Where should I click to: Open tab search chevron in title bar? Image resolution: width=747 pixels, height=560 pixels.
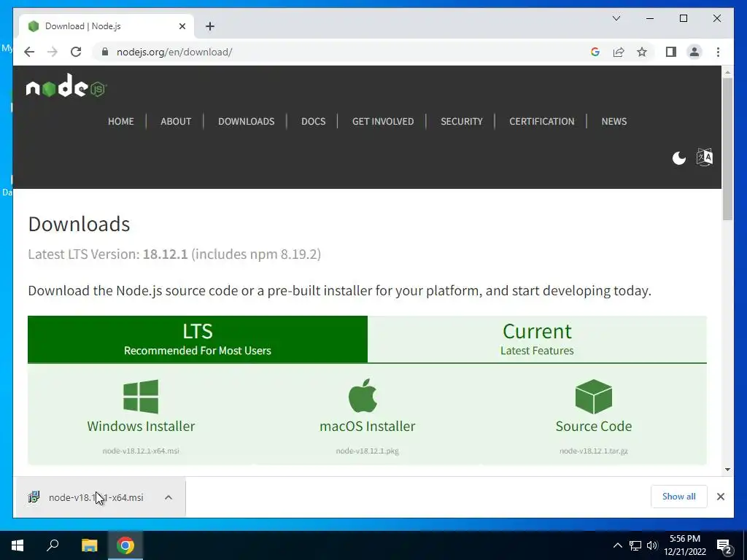pos(616,18)
